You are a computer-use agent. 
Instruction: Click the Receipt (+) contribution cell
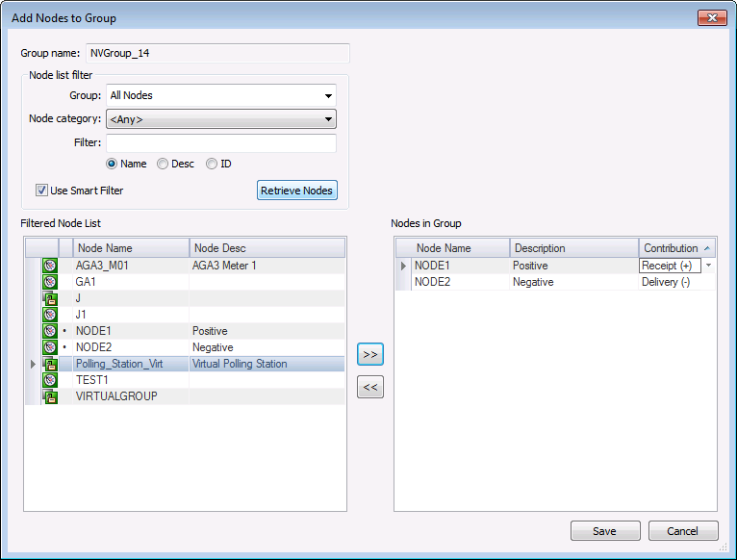click(x=670, y=266)
